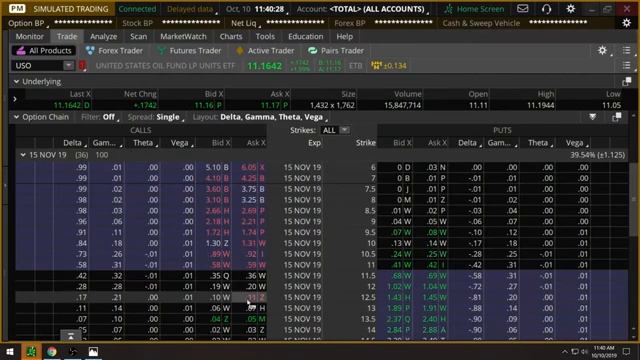
Task: Open the trader toolbar list menu icon
Action: pyautogui.click(x=627, y=50)
